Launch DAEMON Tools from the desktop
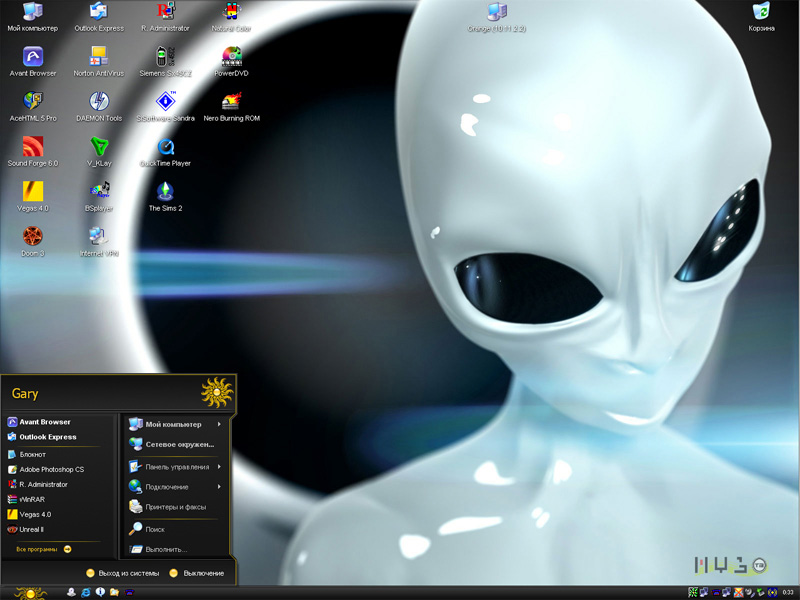This screenshot has width=800, height=600. [x=99, y=102]
